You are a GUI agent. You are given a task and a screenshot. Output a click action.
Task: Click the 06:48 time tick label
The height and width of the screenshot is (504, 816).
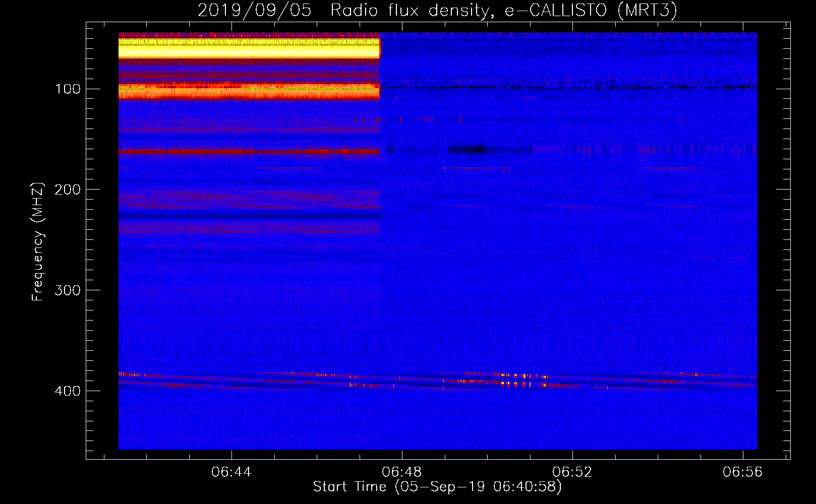click(402, 472)
